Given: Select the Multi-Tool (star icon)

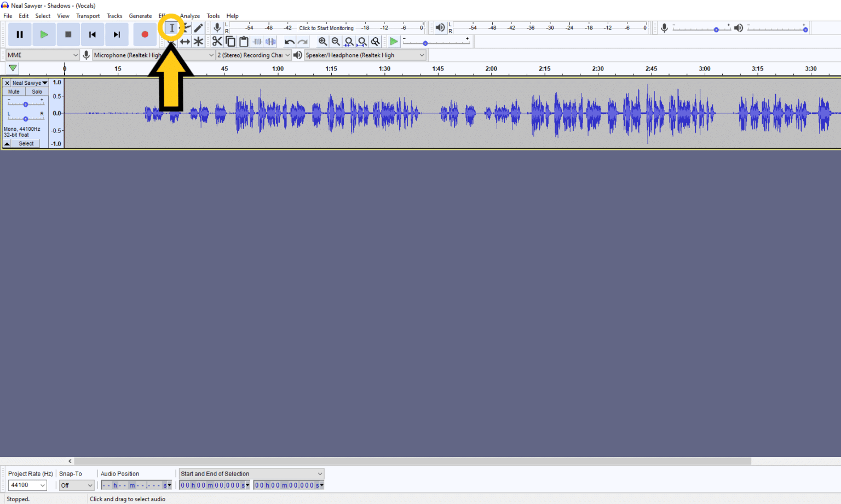Looking at the screenshot, I should tap(198, 41).
